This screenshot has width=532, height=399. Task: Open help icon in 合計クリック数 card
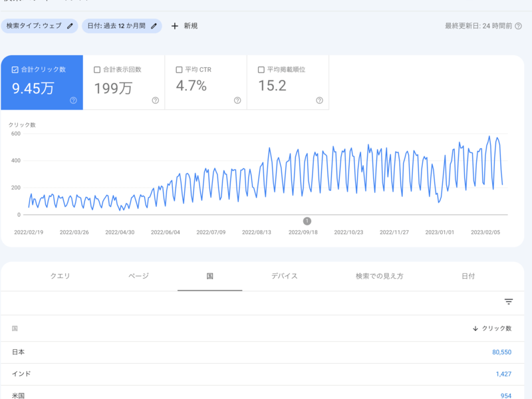[x=73, y=100]
